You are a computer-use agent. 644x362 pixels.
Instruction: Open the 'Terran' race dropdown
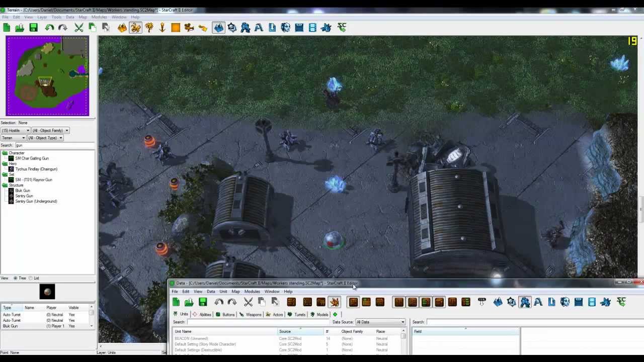tap(13, 138)
